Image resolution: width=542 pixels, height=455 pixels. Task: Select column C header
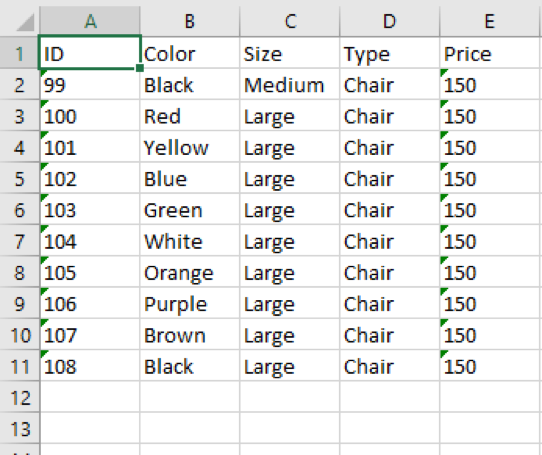(x=290, y=21)
